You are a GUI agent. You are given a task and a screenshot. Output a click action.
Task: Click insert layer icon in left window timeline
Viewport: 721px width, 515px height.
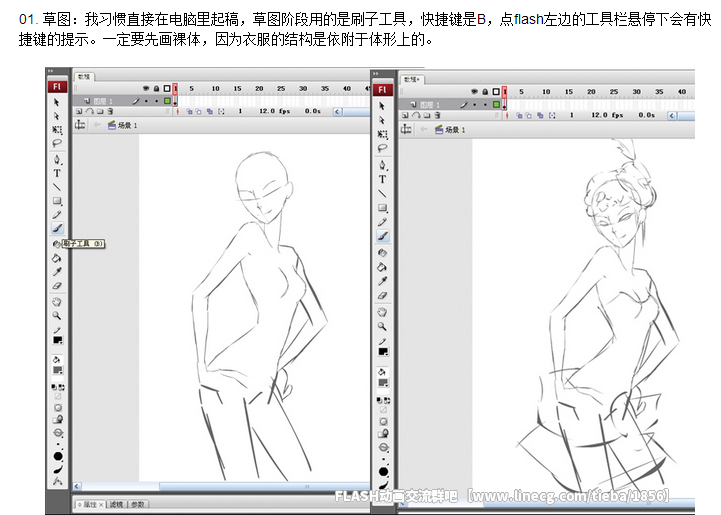[79, 111]
